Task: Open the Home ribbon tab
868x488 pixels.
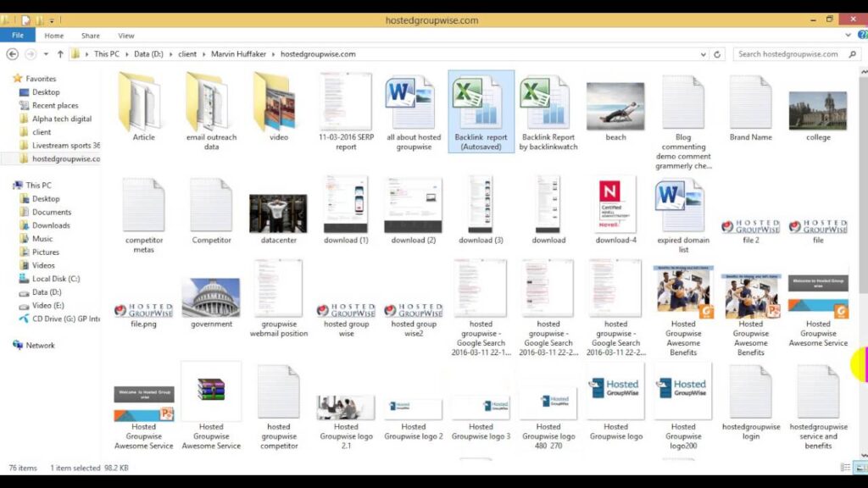Action: pyautogui.click(x=53, y=36)
